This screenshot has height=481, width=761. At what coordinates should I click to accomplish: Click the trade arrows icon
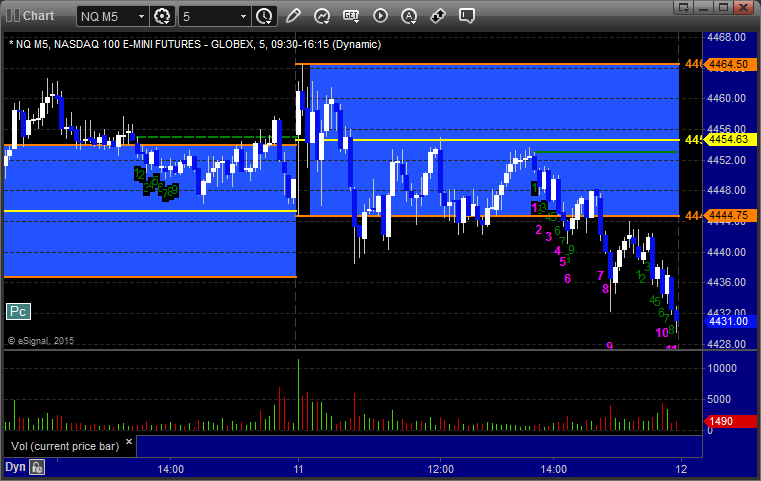(438, 16)
